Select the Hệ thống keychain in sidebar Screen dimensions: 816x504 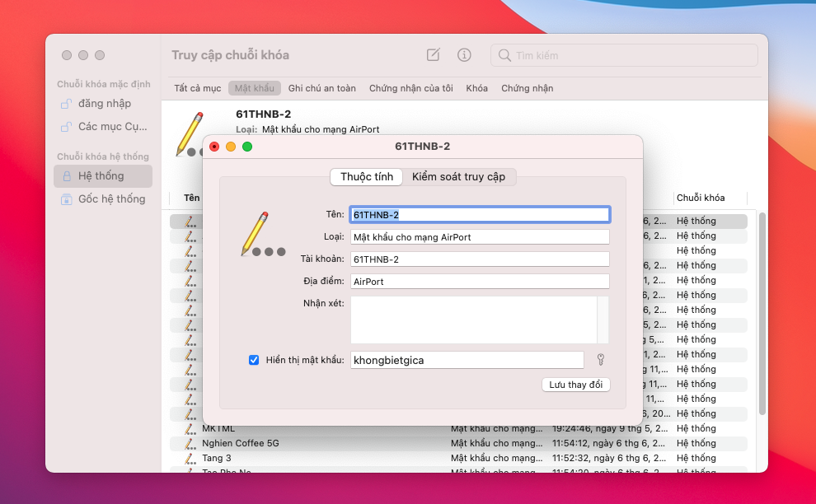tap(103, 176)
